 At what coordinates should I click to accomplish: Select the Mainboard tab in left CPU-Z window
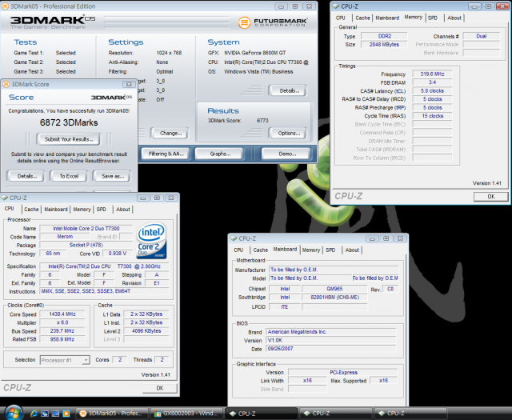[56, 210]
